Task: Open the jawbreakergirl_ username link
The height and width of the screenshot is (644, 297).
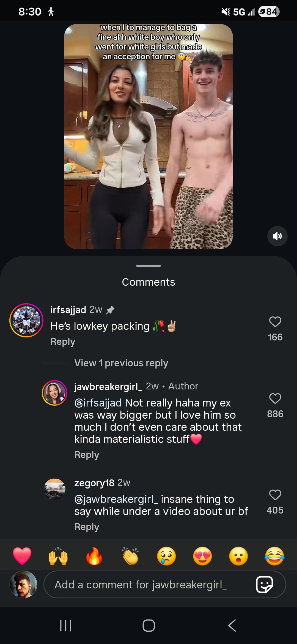Action: (108, 386)
